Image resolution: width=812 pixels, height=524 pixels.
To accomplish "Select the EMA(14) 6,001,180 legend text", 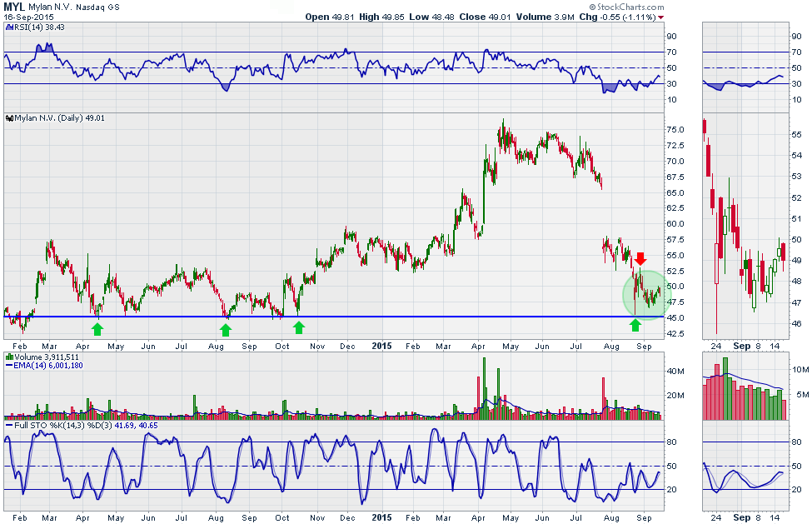I will [x=48, y=366].
